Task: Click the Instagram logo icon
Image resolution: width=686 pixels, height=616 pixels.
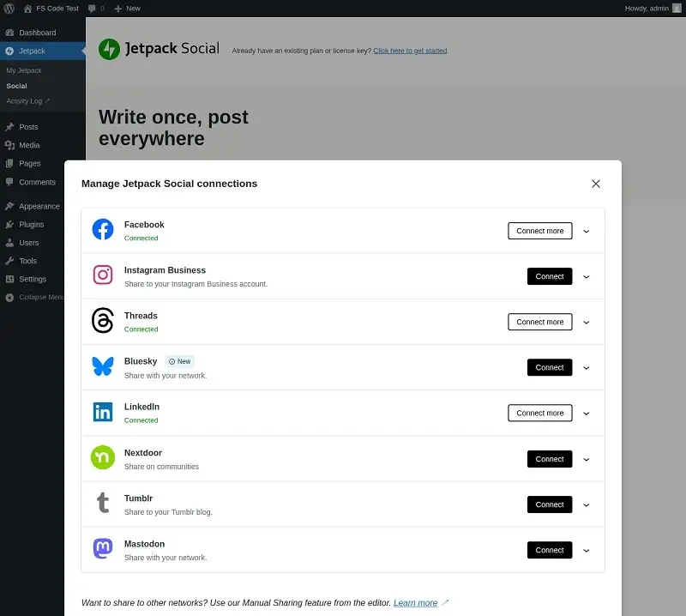Action: click(x=103, y=275)
